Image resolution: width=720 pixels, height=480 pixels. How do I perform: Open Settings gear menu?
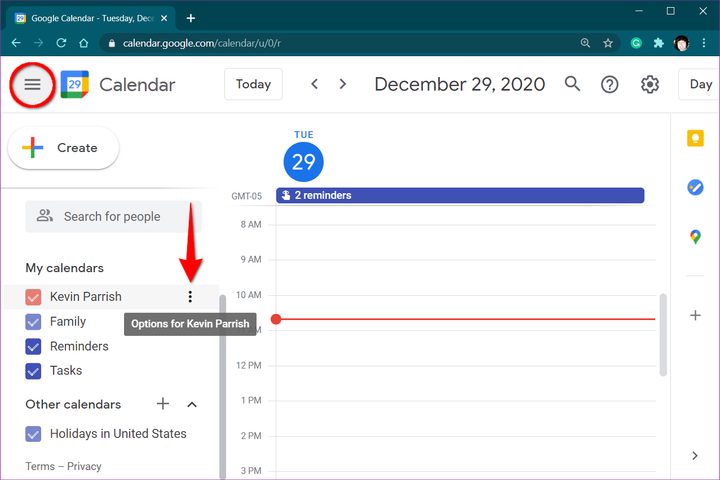point(650,85)
